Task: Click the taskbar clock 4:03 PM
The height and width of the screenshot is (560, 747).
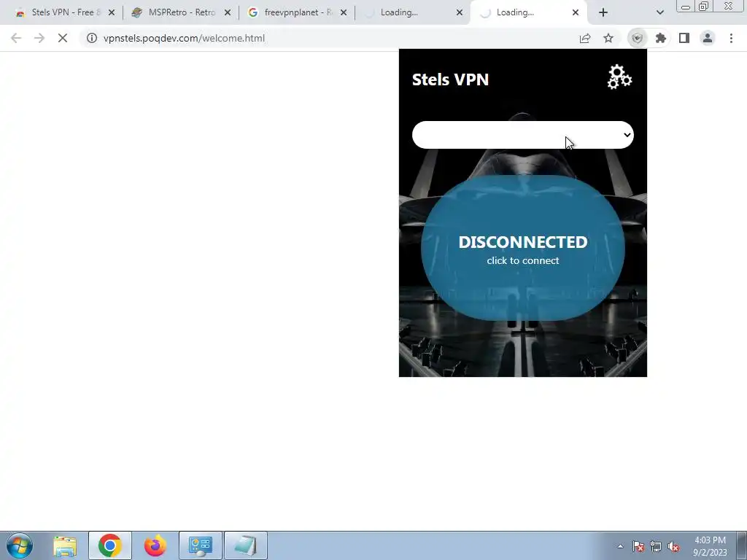Action: [x=710, y=546]
